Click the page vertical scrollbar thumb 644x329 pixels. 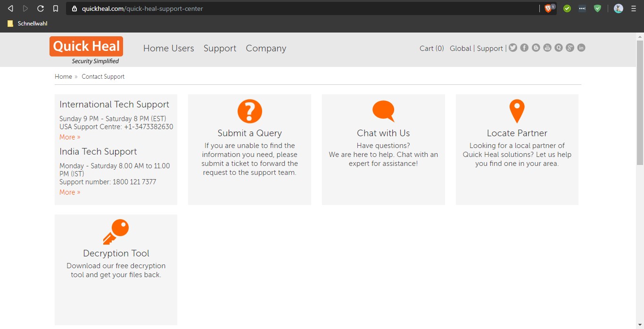pyautogui.click(x=640, y=103)
